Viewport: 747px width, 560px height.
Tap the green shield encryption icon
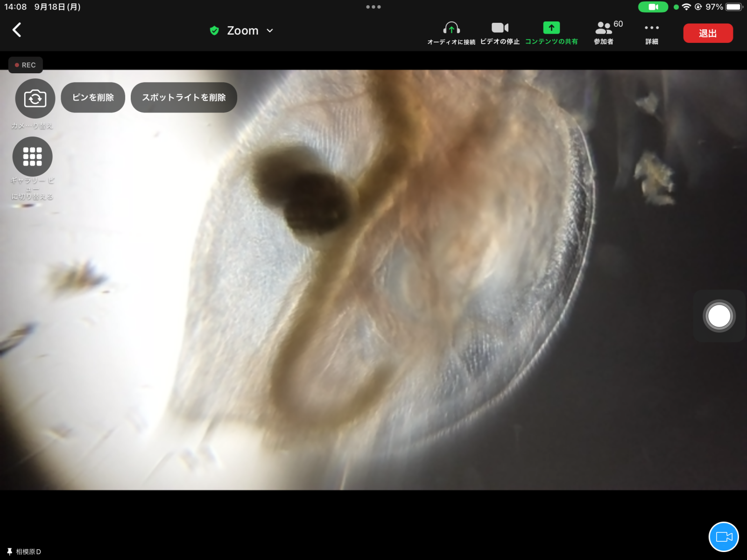214,31
